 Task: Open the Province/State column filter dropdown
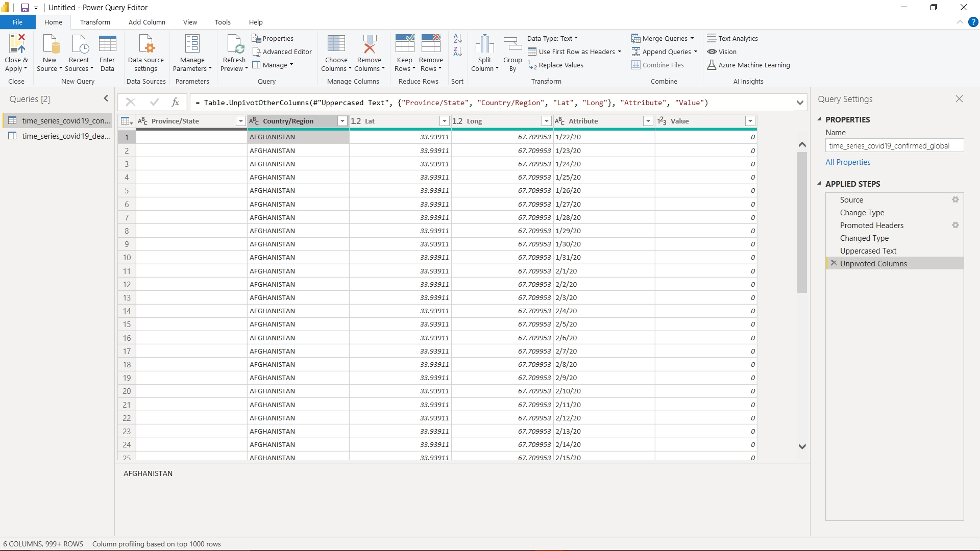click(240, 121)
